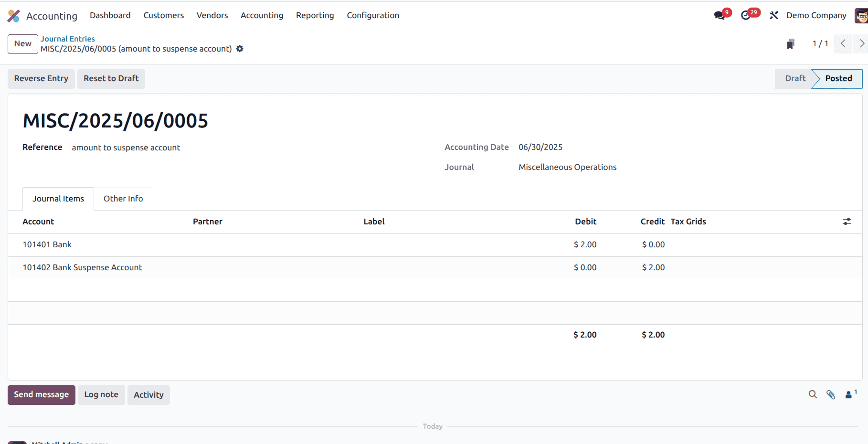This screenshot has height=444, width=868.
Task: Click the 1 / 1 pager counter
Action: [820, 43]
